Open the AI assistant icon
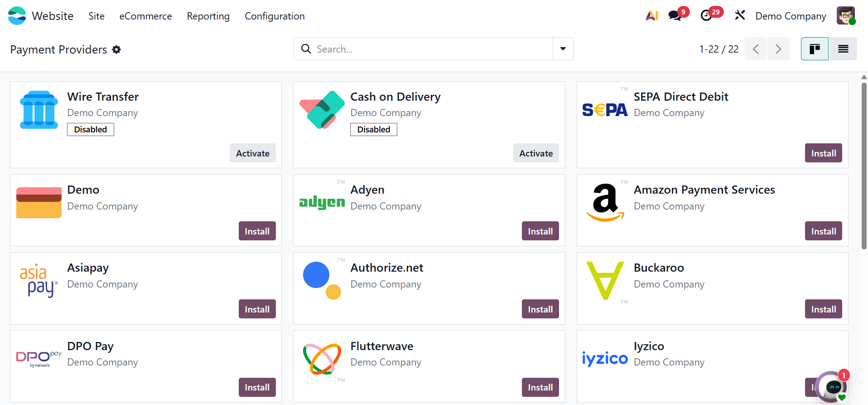The width and height of the screenshot is (868, 405). coord(651,16)
